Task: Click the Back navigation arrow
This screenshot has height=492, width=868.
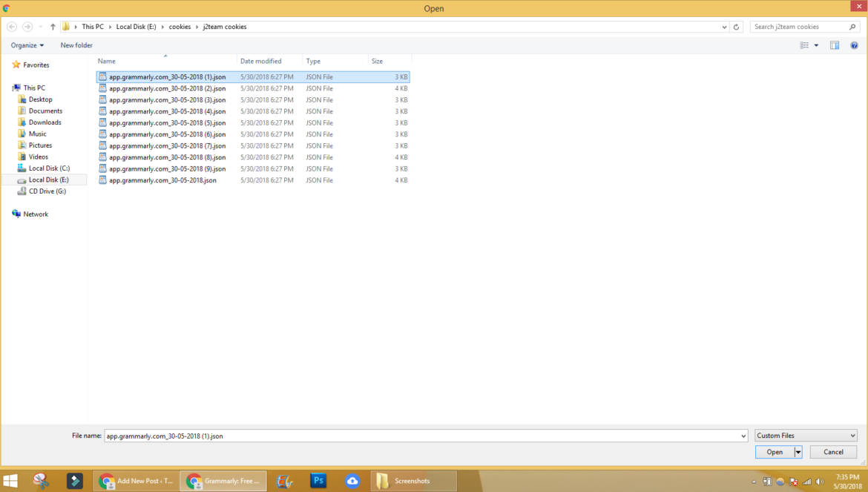Action: tap(12, 27)
